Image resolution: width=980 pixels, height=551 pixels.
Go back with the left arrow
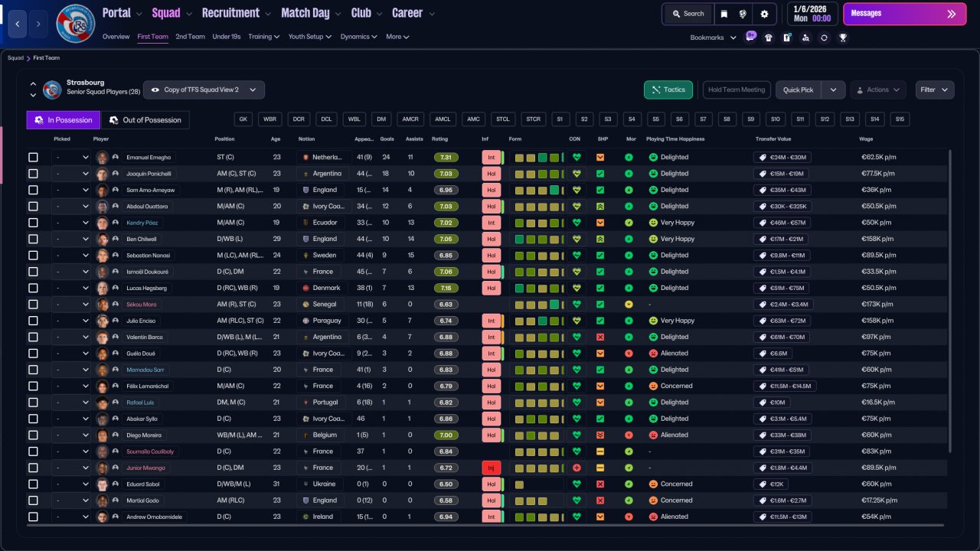(17, 24)
